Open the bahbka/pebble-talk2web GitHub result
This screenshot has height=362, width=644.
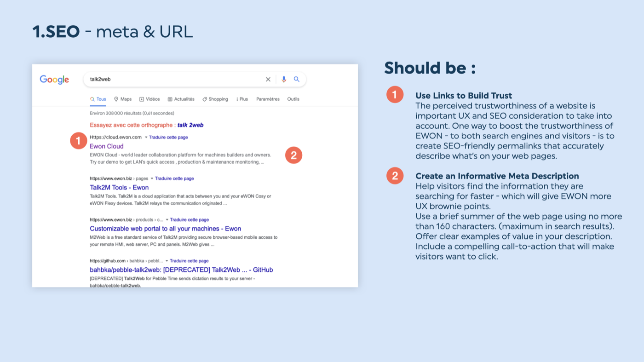click(x=181, y=270)
